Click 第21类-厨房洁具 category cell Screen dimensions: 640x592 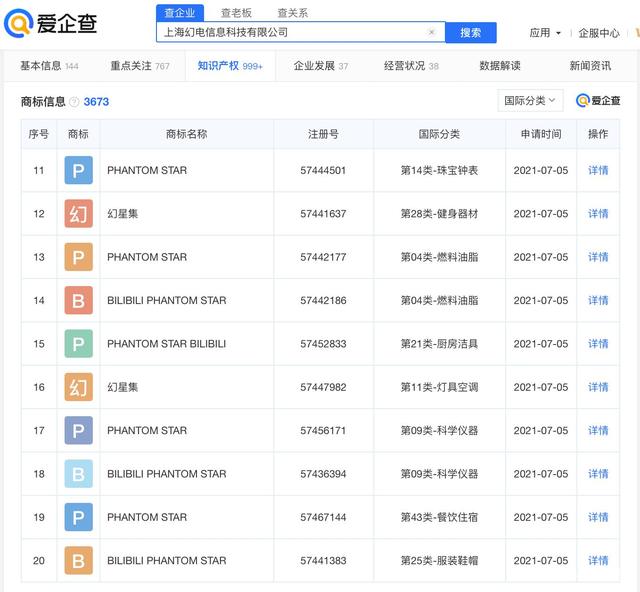click(439, 344)
